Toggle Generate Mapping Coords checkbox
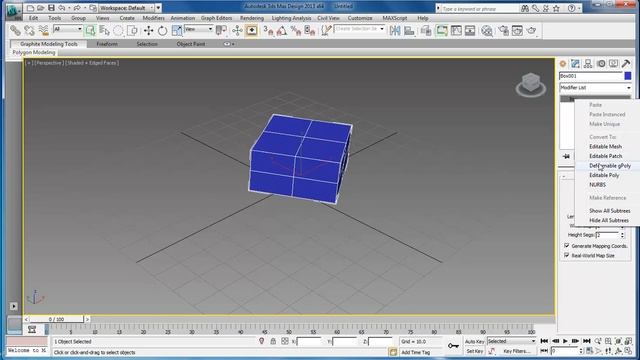This screenshot has width=640, height=360. coord(567,246)
